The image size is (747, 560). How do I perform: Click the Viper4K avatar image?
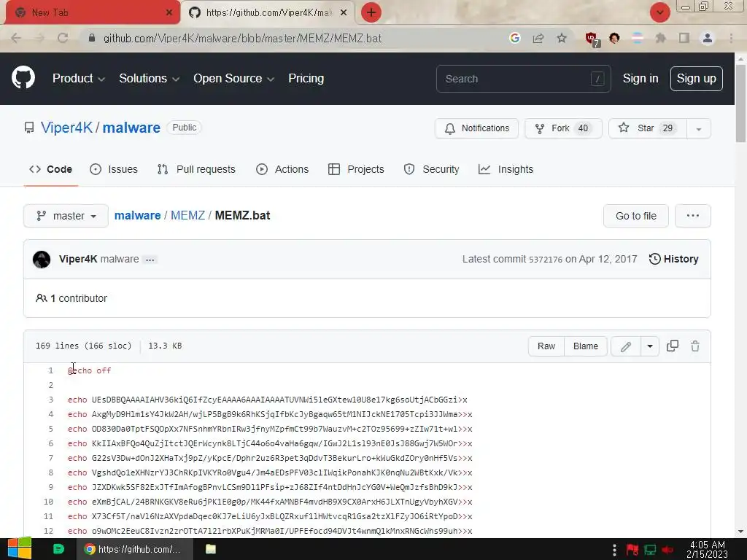tap(42, 259)
